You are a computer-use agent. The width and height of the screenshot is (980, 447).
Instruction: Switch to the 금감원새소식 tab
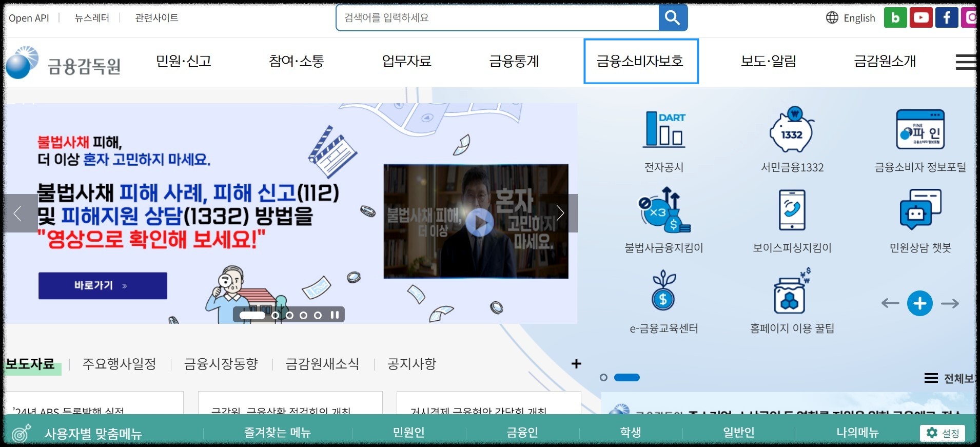(322, 364)
